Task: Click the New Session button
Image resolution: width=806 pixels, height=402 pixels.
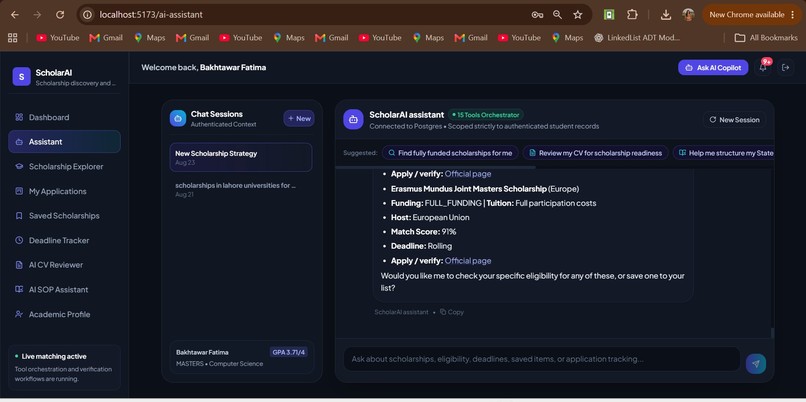Action: [x=734, y=120]
